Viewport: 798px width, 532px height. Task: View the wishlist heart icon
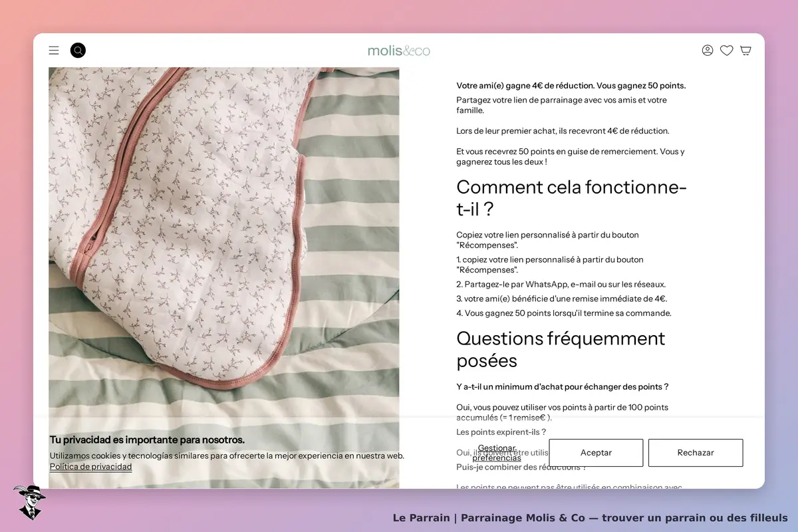[x=727, y=51]
